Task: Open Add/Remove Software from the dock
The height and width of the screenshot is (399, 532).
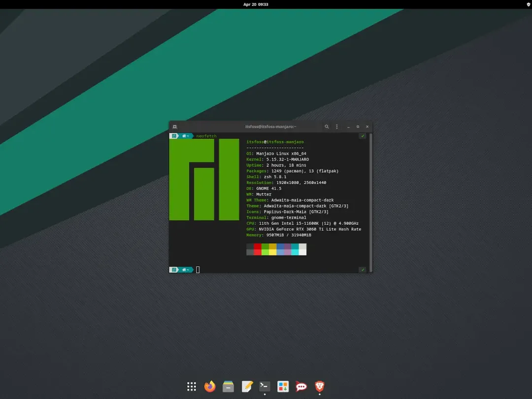Action: point(283,387)
